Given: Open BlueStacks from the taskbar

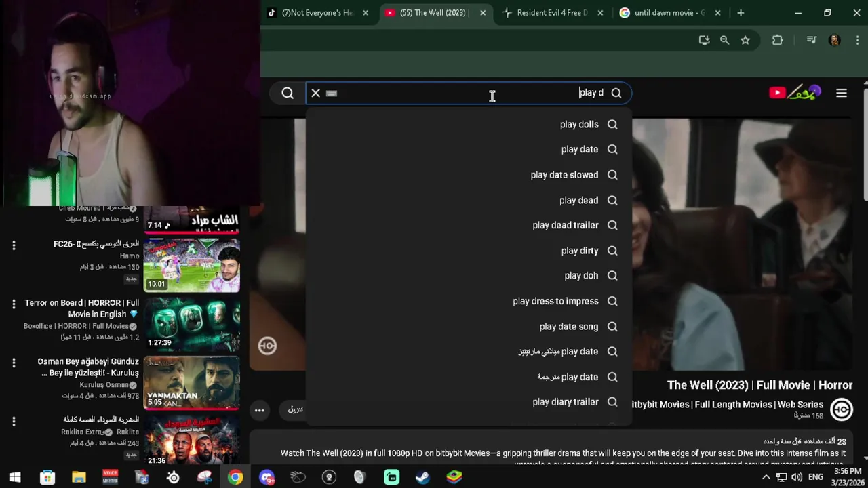Looking at the screenshot, I should (x=454, y=477).
